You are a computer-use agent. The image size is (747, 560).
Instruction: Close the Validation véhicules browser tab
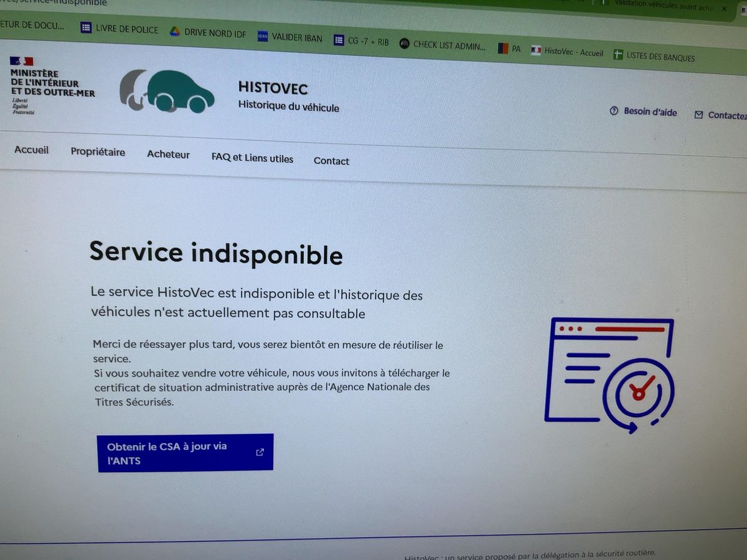point(724,9)
